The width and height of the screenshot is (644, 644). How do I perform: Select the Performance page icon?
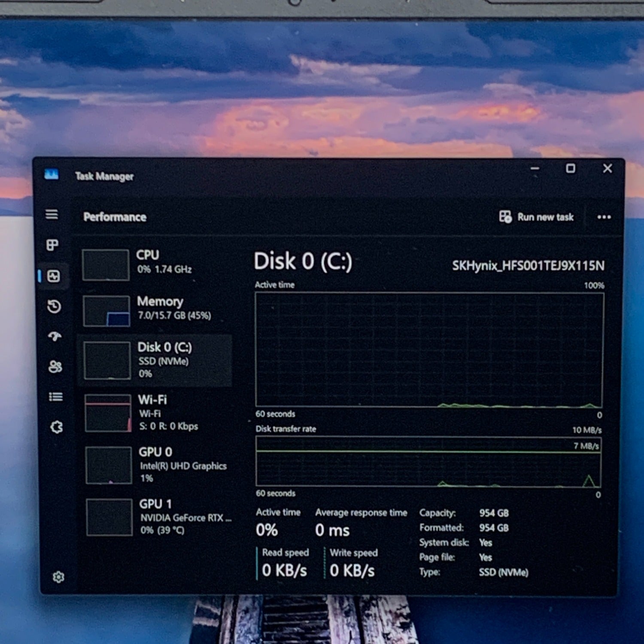pos(54,276)
